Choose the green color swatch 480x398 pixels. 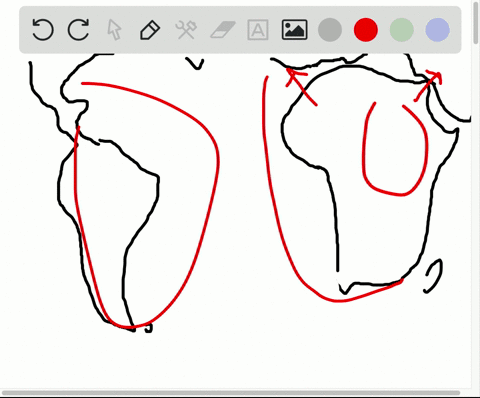[x=402, y=30]
